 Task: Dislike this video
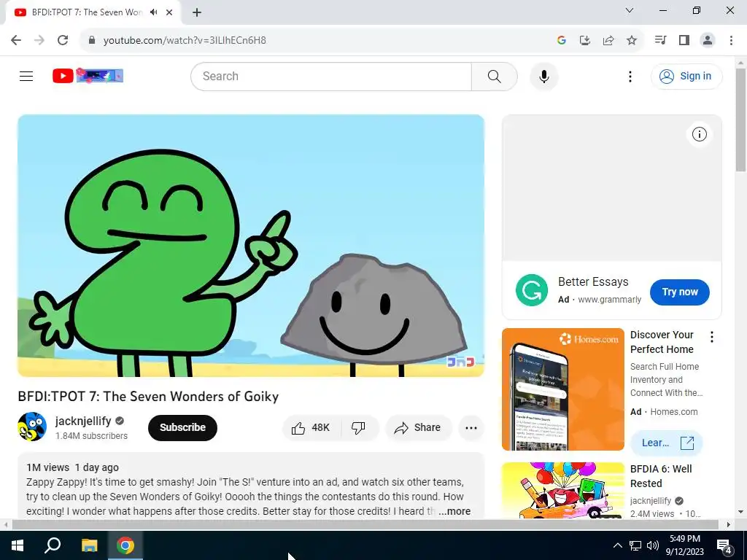pyautogui.click(x=359, y=427)
